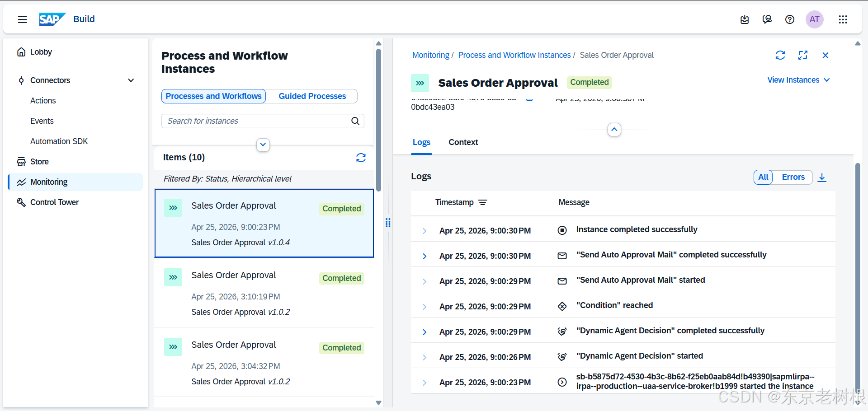The image size is (868, 411).
Task: Switch to the Context tab
Action: point(463,142)
